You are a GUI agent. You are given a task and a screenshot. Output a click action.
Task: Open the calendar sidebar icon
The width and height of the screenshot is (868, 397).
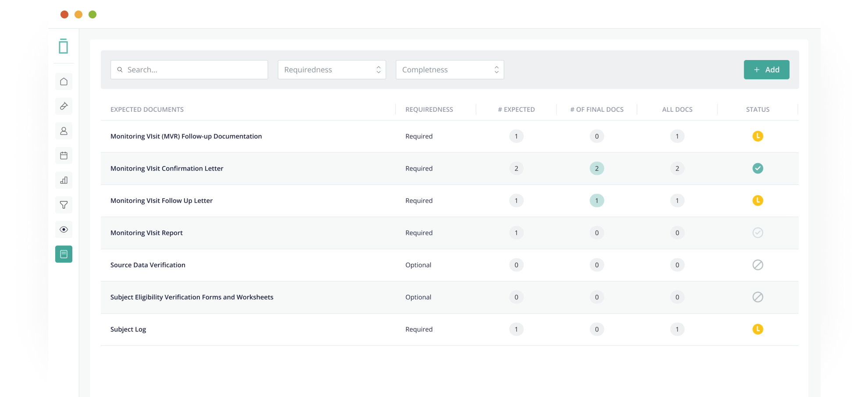(64, 156)
